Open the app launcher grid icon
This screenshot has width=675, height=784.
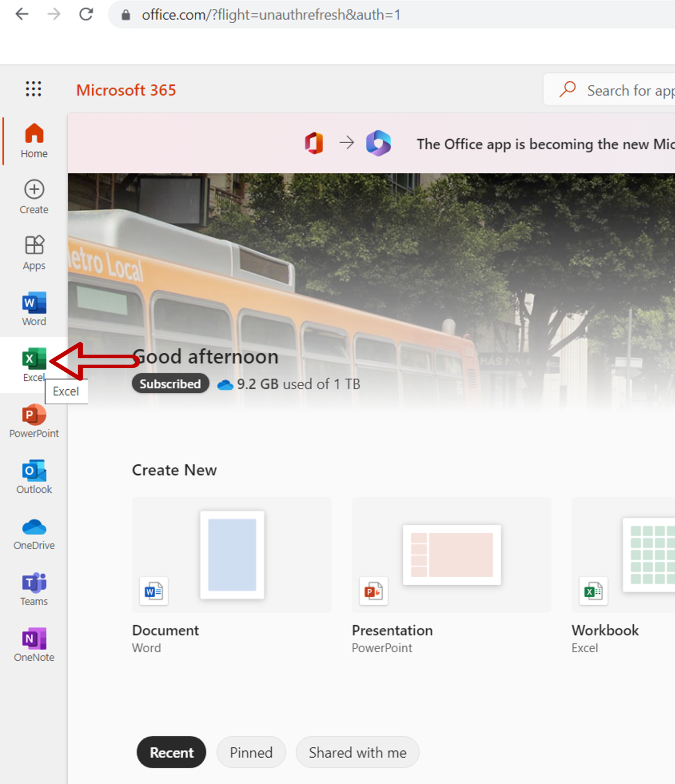(x=34, y=89)
